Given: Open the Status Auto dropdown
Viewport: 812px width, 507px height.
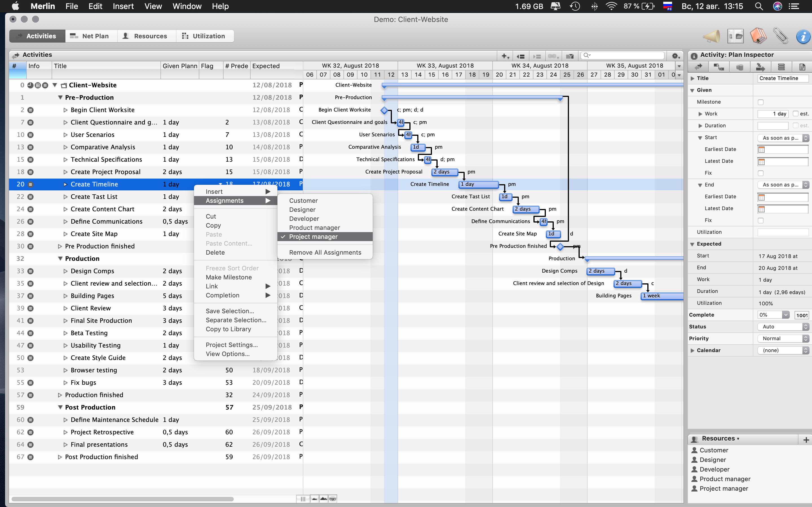Looking at the screenshot, I should coord(783,327).
